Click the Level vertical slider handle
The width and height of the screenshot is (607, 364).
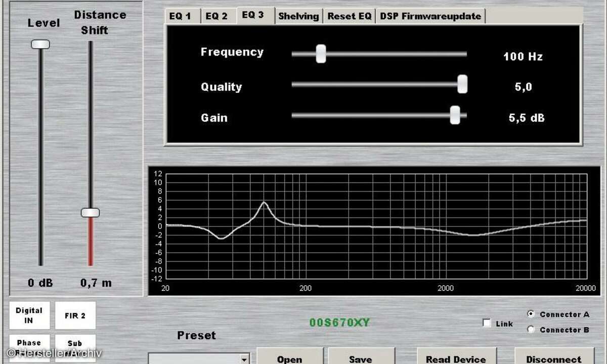(40, 44)
